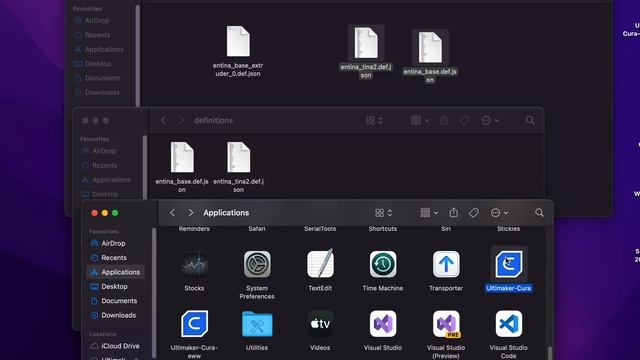Select Applications in the front window sidebar
This screenshot has width=640, height=360.
[116, 272]
